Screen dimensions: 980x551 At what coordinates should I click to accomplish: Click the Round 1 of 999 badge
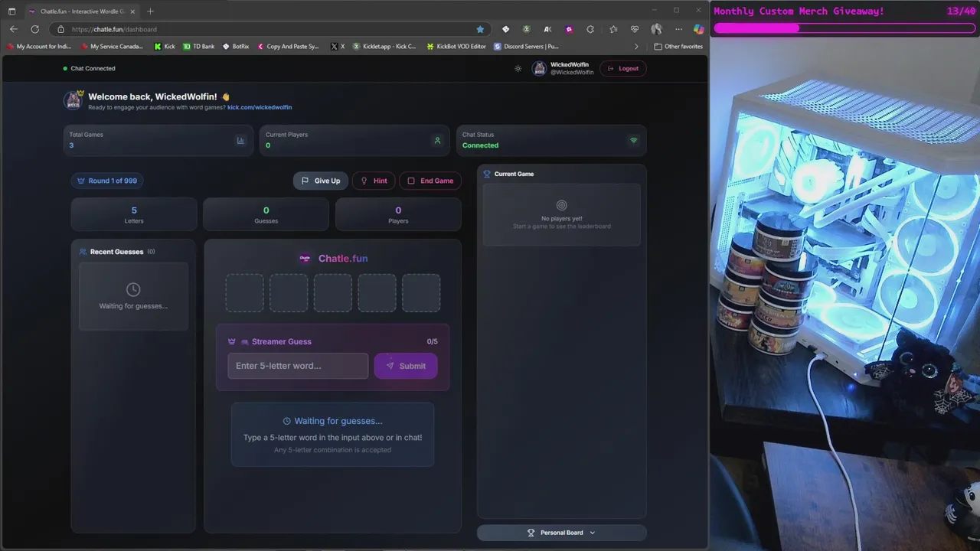click(107, 181)
